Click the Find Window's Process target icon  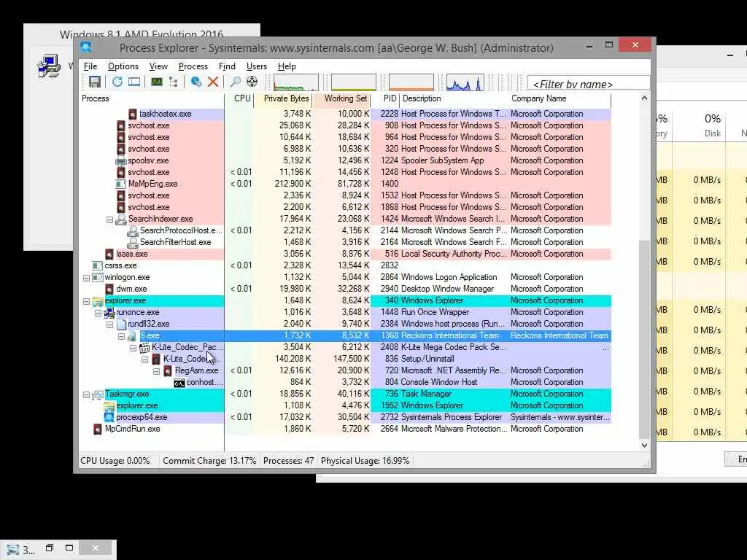pos(252,82)
